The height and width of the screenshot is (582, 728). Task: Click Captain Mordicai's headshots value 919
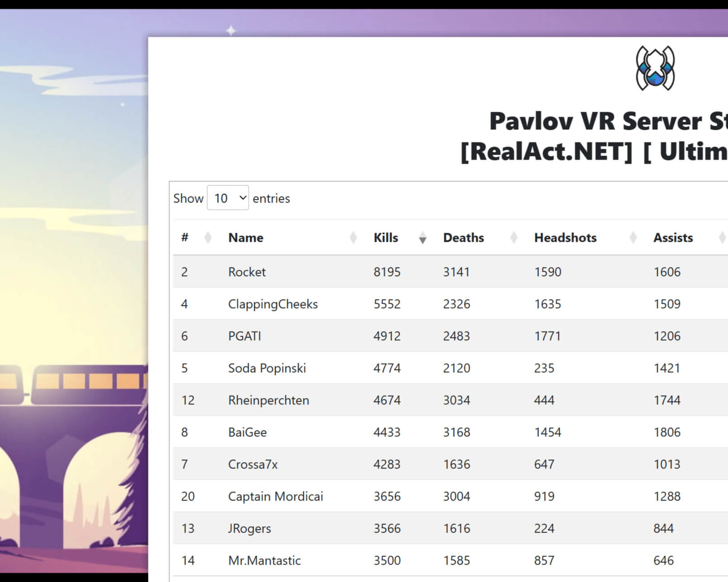[x=544, y=496]
